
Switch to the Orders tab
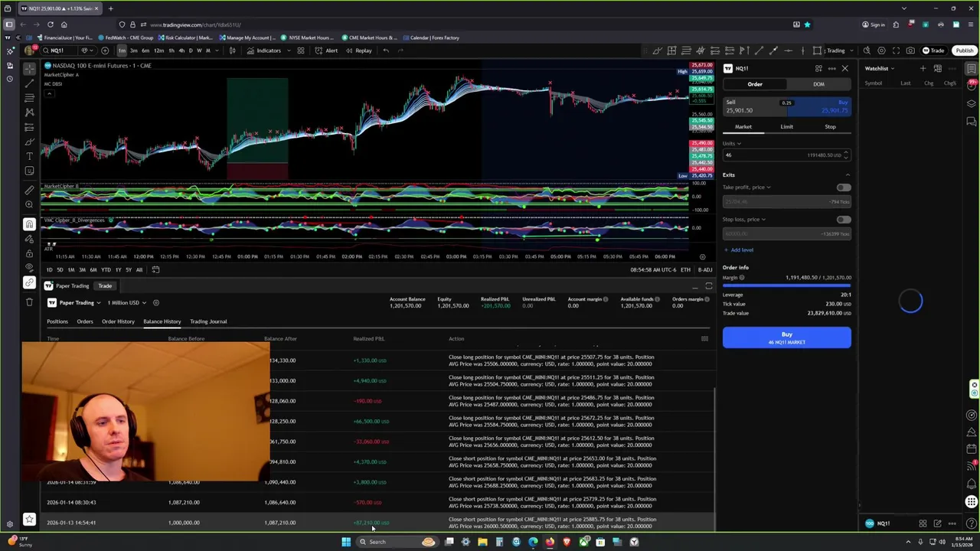[x=85, y=321]
